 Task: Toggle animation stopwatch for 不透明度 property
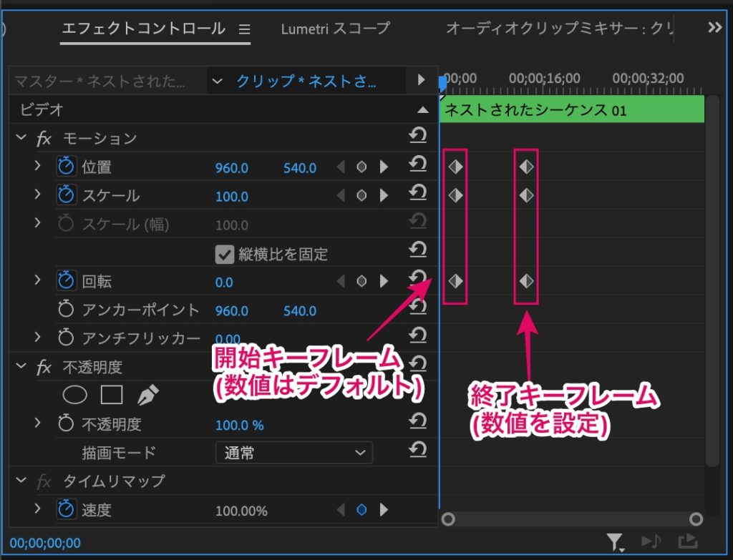66,423
